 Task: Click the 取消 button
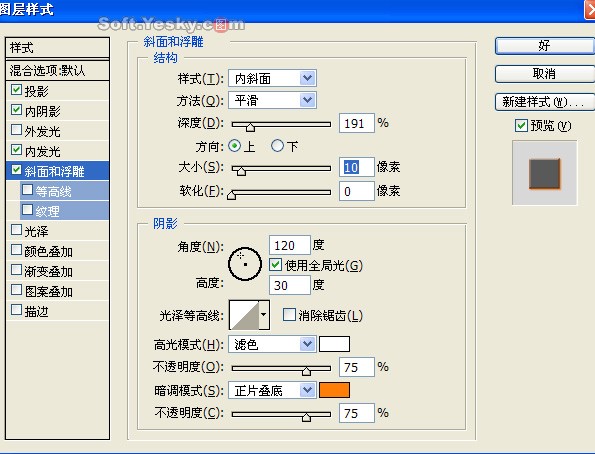[x=545, y=74]
